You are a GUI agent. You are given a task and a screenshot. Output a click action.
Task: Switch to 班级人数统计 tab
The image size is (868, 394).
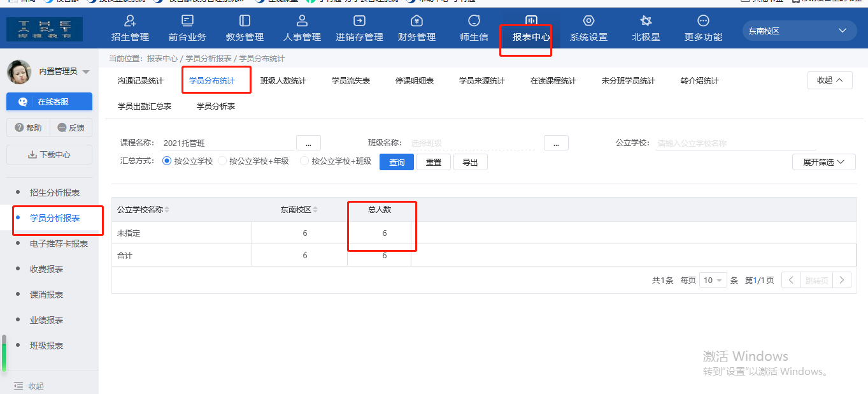283,81
